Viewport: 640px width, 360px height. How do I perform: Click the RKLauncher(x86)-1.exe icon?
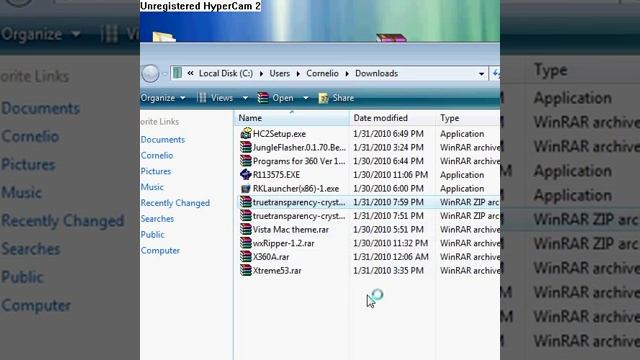click(x=246, y=189)
